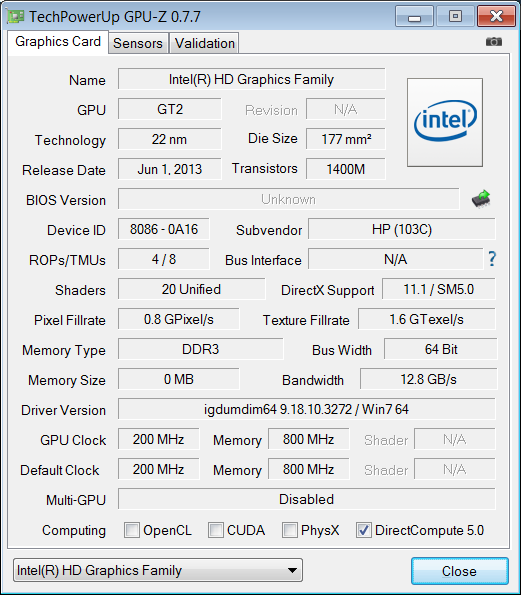Viewport: 521px width, 595px height.
Task: Minimize the GPU-Z window
Action: point(414,16)
